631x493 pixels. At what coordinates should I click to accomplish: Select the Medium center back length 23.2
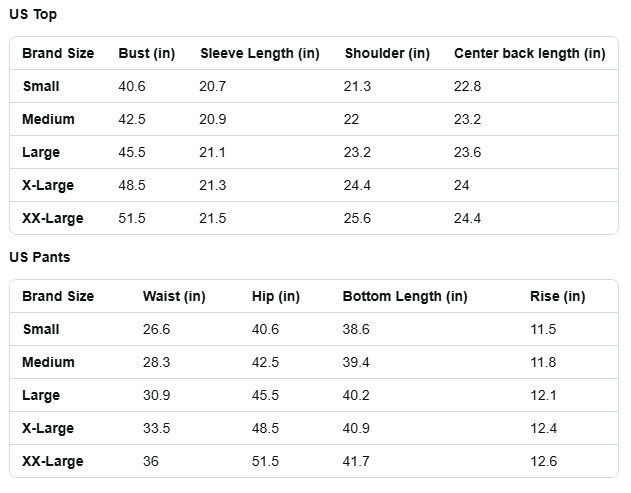click(x=467, y=119)
